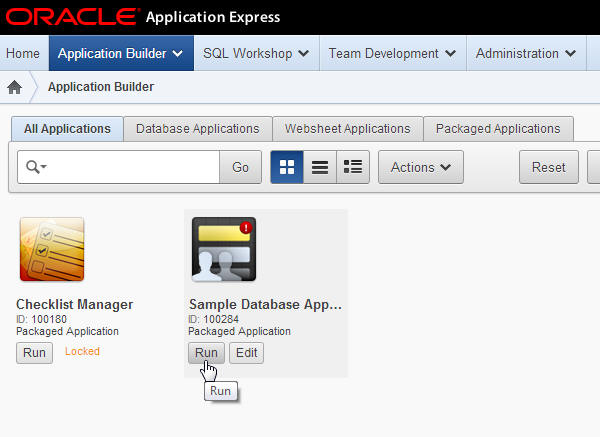Click the orange Locked label
Image resolution: width=600 pixels, height=437 pixels.
pos(82,351)
